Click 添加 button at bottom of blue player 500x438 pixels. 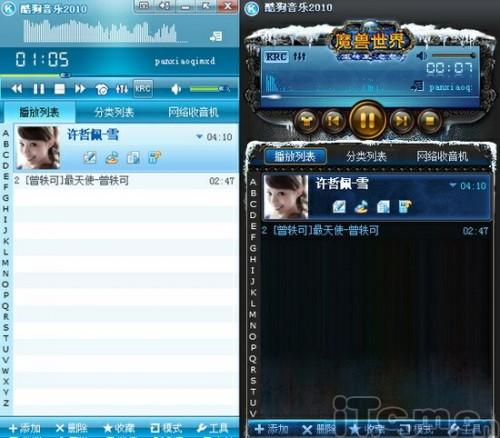click(x=25, y=428)
